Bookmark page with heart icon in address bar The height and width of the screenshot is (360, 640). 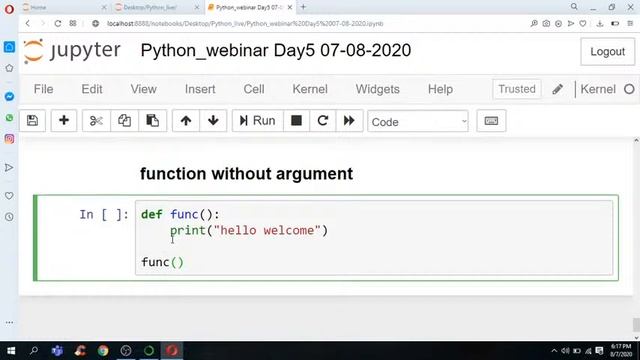[583, 24]
